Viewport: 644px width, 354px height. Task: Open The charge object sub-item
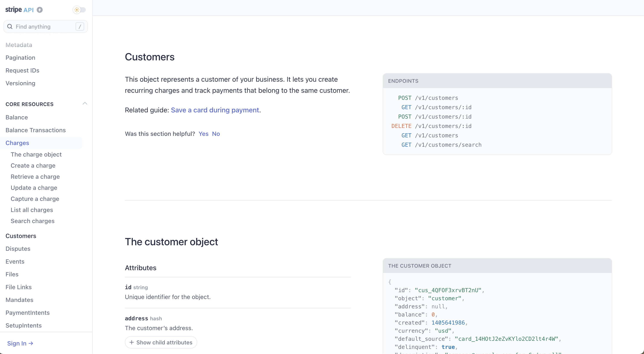36,154
